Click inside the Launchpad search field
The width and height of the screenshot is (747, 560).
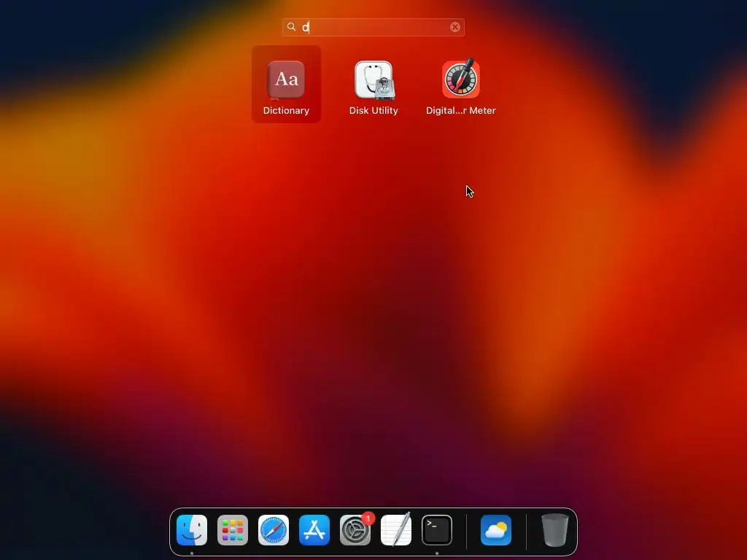coord(373,27)
